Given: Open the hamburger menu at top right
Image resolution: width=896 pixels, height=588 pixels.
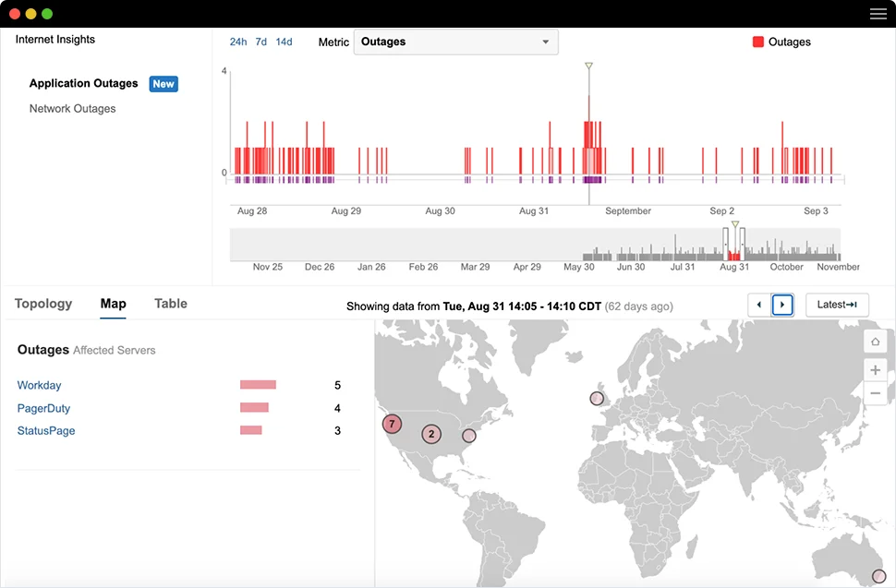Looking at the screenshot, I should coord(877,14).
